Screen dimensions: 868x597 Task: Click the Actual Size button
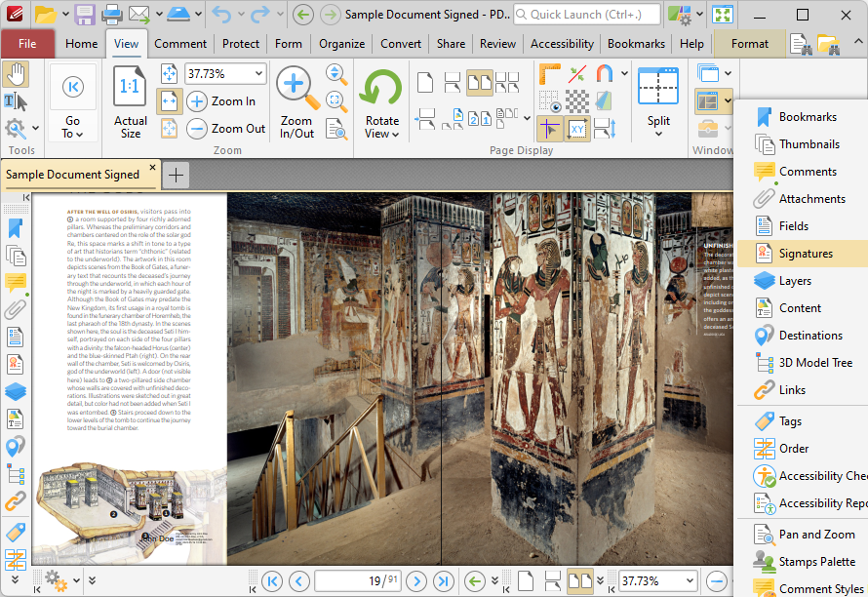pyautogui.click(x=130, y=101)
